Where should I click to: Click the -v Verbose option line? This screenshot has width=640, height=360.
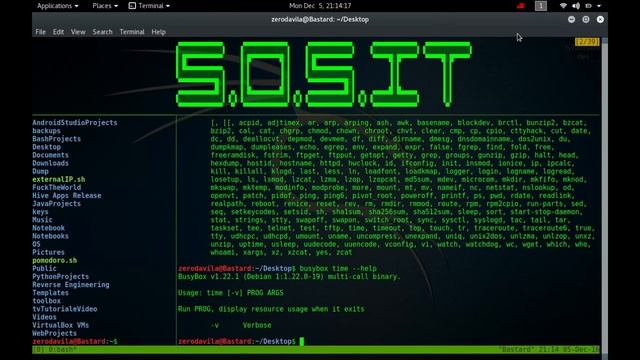(x=241, y=325)
